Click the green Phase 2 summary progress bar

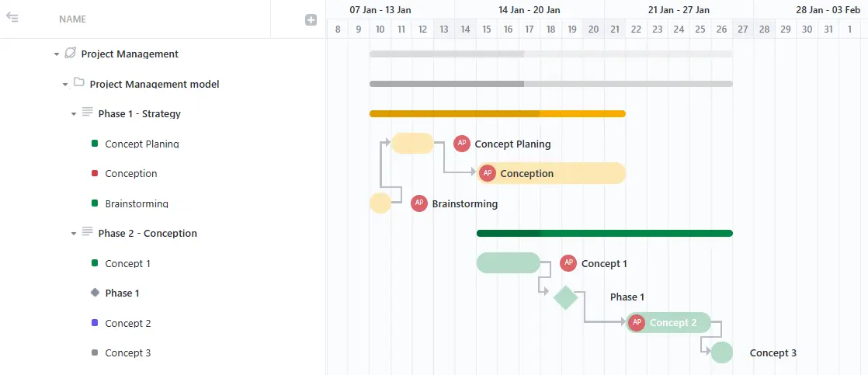[x=605, y=233]
